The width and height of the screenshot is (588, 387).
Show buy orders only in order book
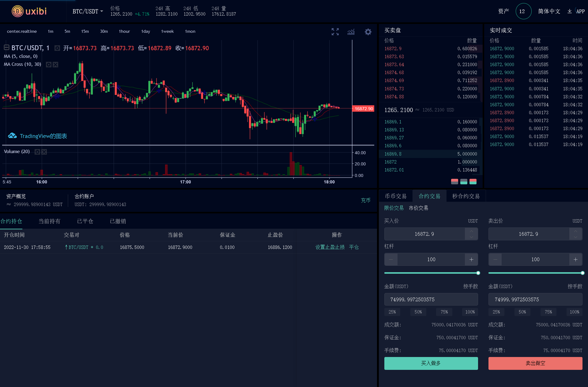point(464,182)
